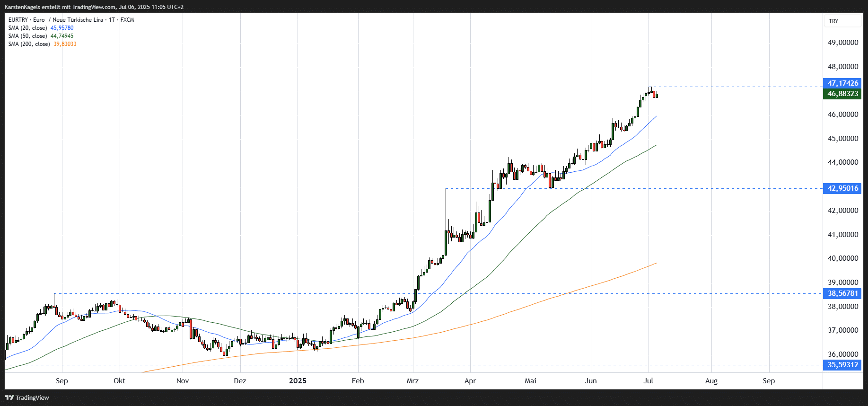Click the 2025 label on time axis
Image resolution: width=868 pixels, height=406 pixels.
pos(298,381)
